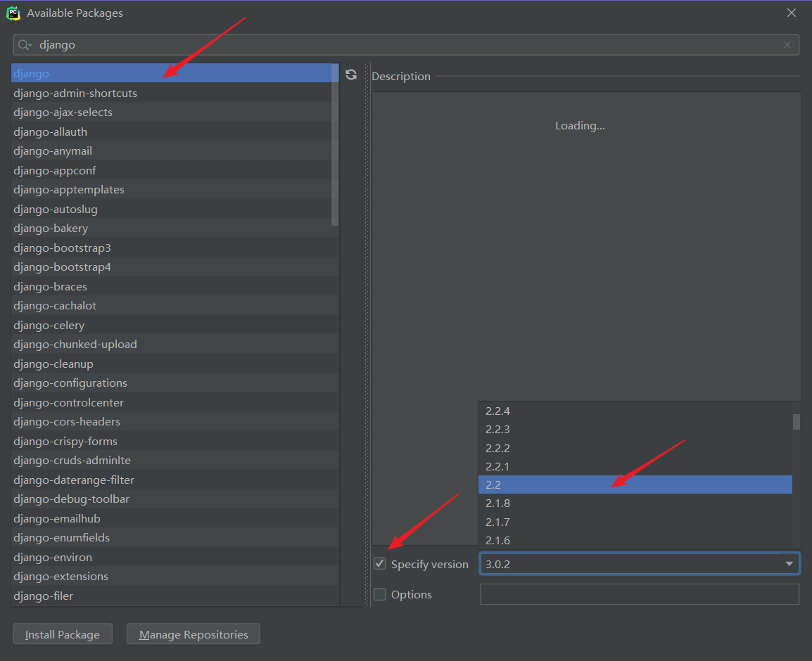Select the django package
Viewport: 812px width, 661px height.
pyautogui.click(x=175, y=74)
